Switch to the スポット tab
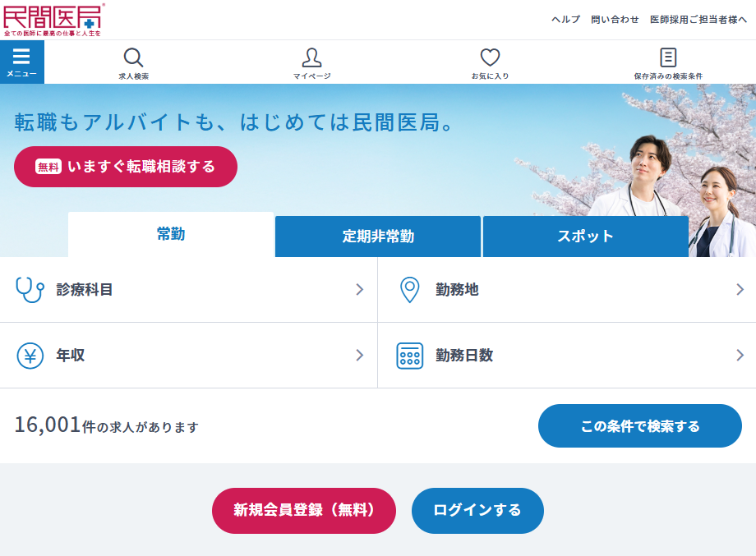The width and height of the screenshot is (756, 556). click(x=585, y=236)
